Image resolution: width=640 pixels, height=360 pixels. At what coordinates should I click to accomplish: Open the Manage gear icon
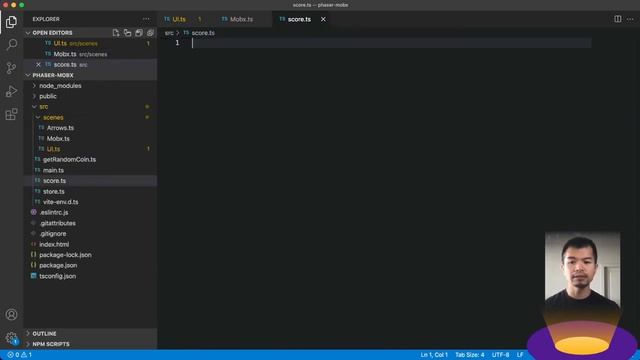point(11,338)
